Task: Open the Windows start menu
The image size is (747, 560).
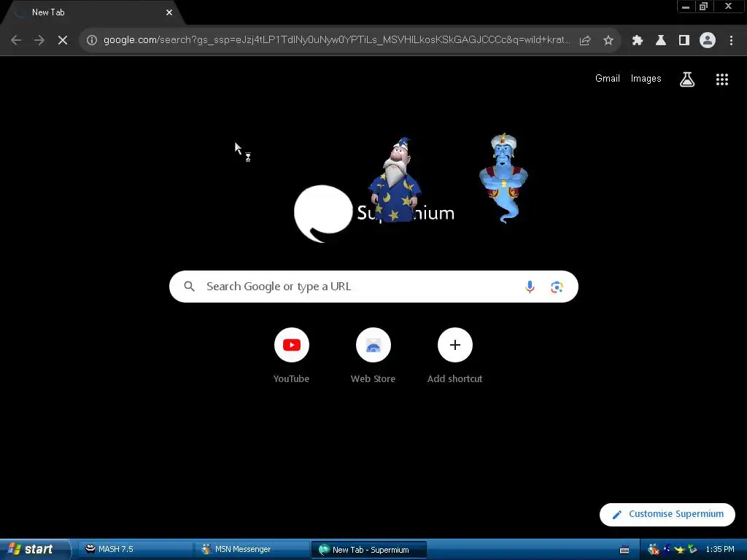Action: pyautogui.click(x=34, y=549)
